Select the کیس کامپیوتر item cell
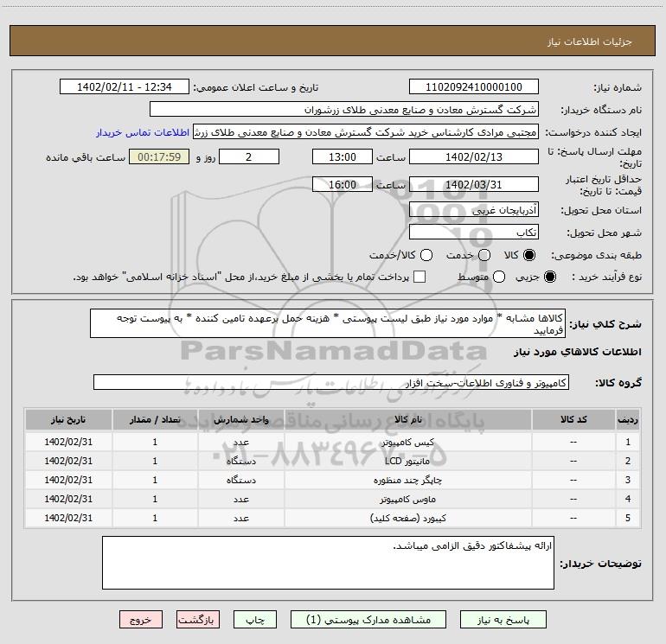The image size is (666, 644). click(407, 442)
